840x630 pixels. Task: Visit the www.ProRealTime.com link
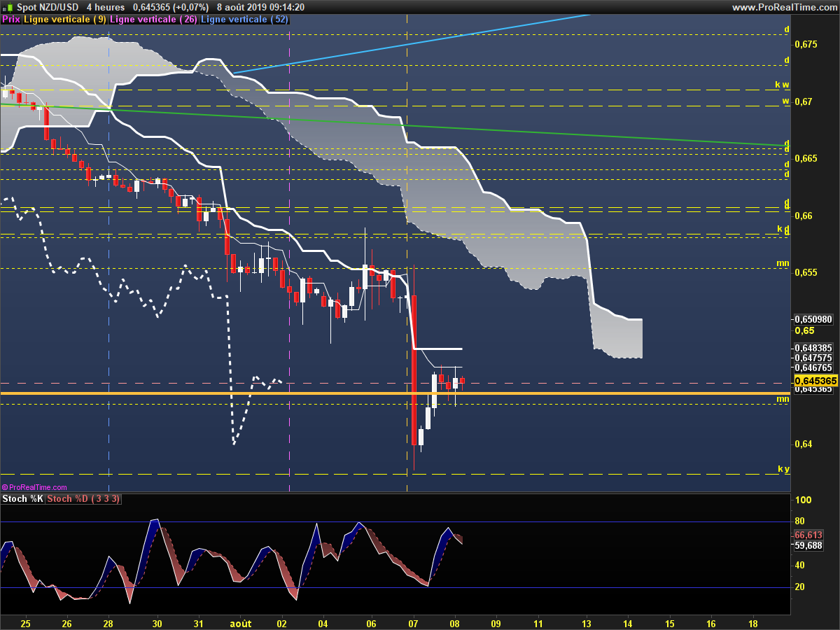(x=784, y=7)
